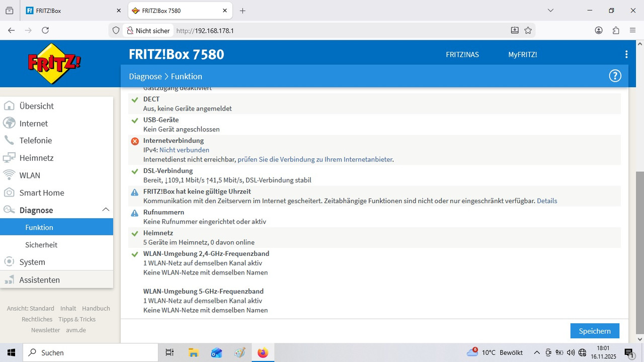Open the list all tabs dropdown arrow

click(x=551, y=10)
